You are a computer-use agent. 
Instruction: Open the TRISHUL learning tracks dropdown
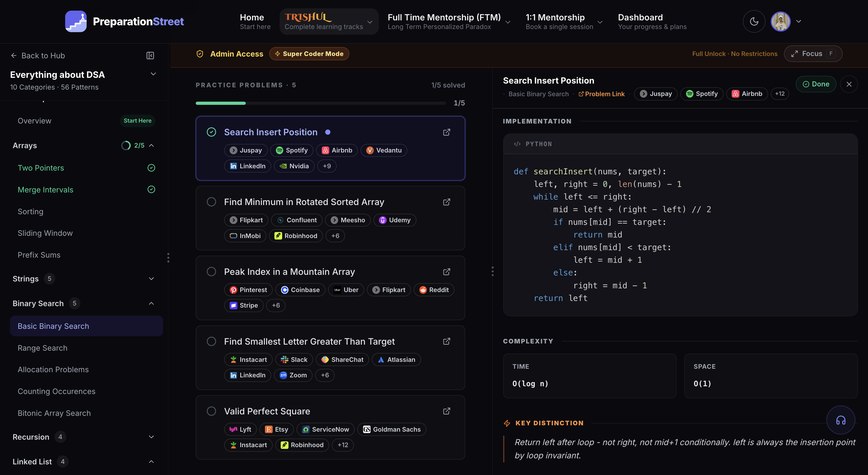click(x=329, y=21)
